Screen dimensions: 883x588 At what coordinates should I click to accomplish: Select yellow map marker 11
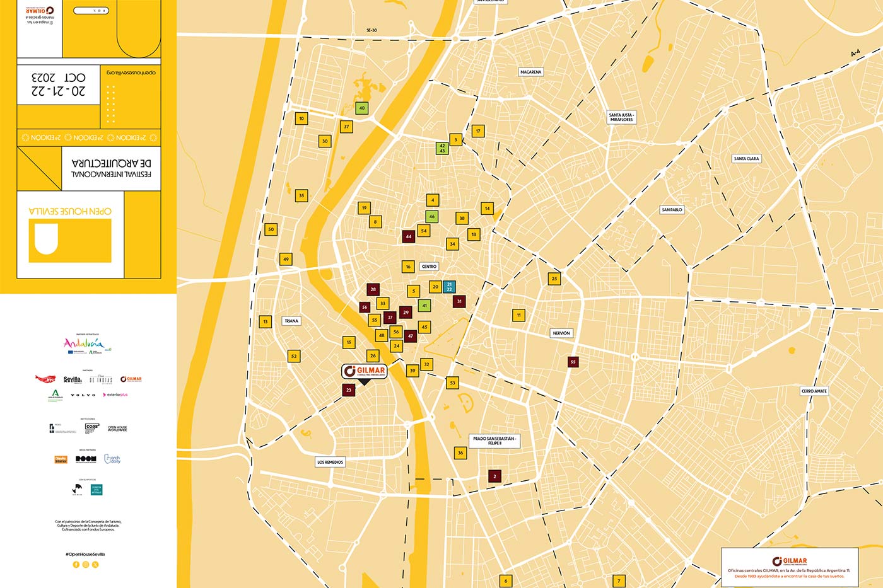[x=519, y=315]
